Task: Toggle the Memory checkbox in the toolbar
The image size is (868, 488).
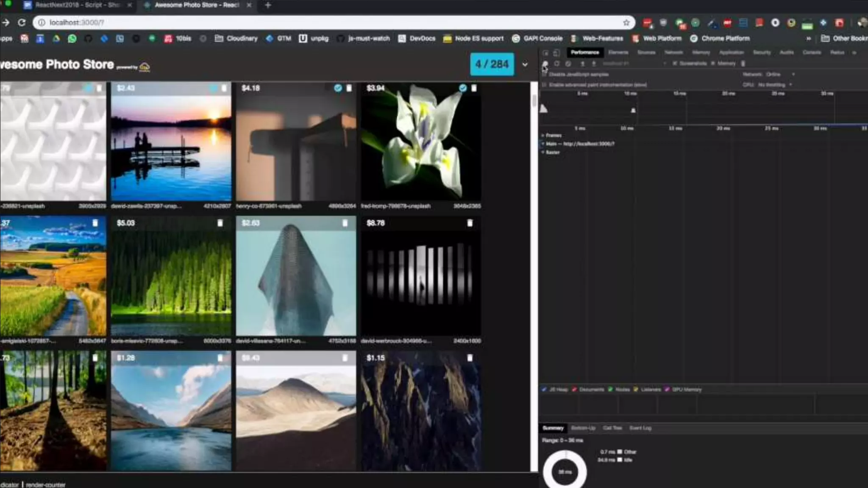Action: (x=713, y=64)
